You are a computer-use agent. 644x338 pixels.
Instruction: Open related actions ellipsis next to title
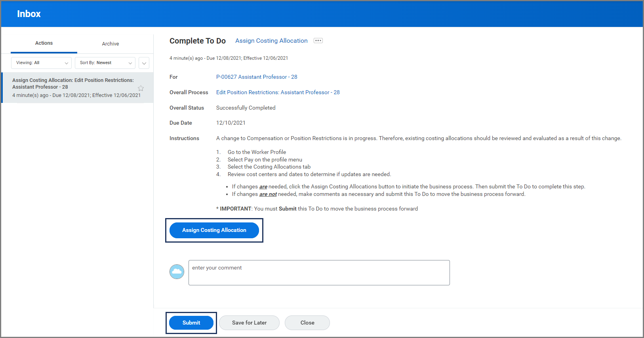pos(318,41)
